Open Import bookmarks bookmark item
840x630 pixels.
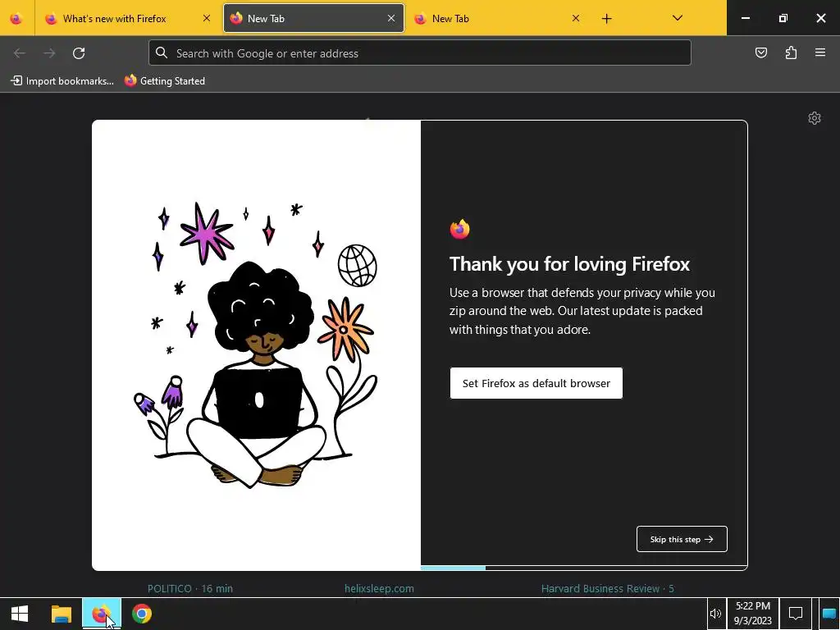[x=62, y=81]
